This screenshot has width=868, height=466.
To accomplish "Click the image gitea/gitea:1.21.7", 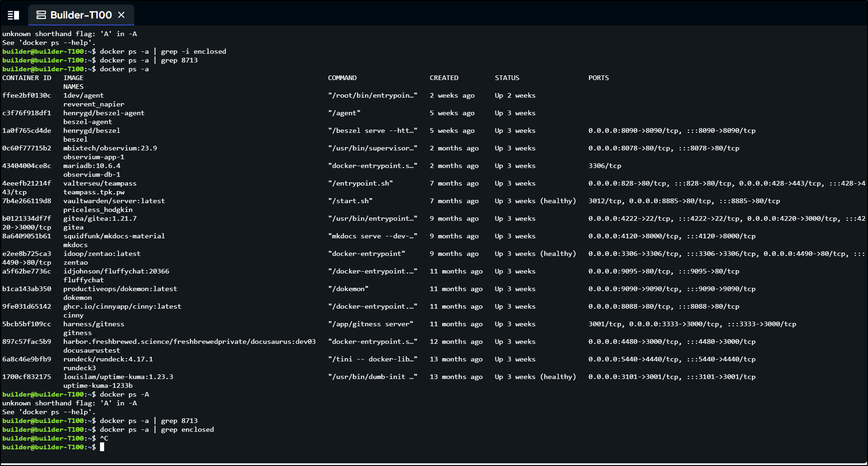I will click(100, 218).
